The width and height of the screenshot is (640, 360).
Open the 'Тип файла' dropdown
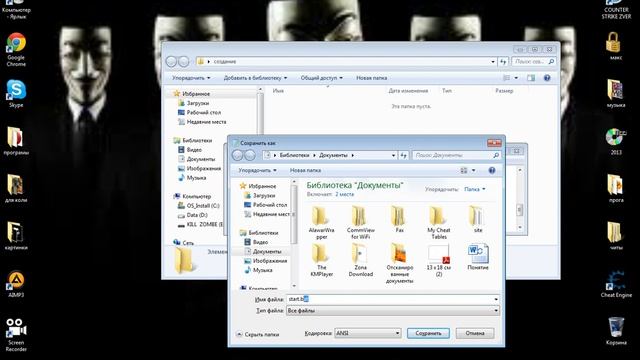[393, 311]
